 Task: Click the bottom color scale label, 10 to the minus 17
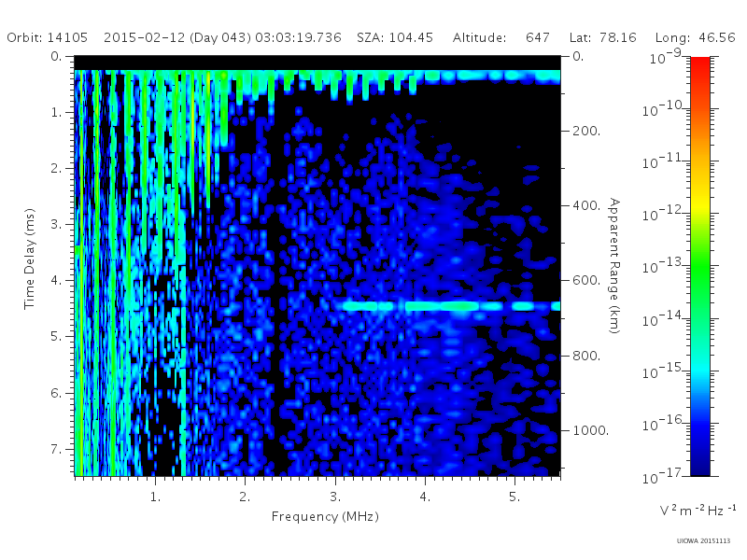pos(664,476)
